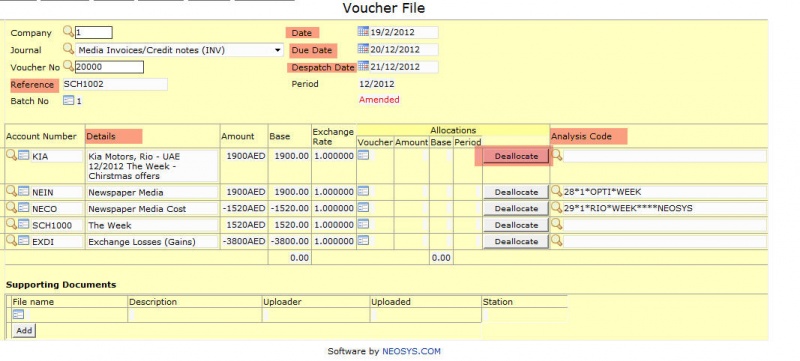The width and height of the screenshot is (800, 361).
Task: Expand the Journal dropdown Media Invoices/Credit notes
Action: coord(179,50)
